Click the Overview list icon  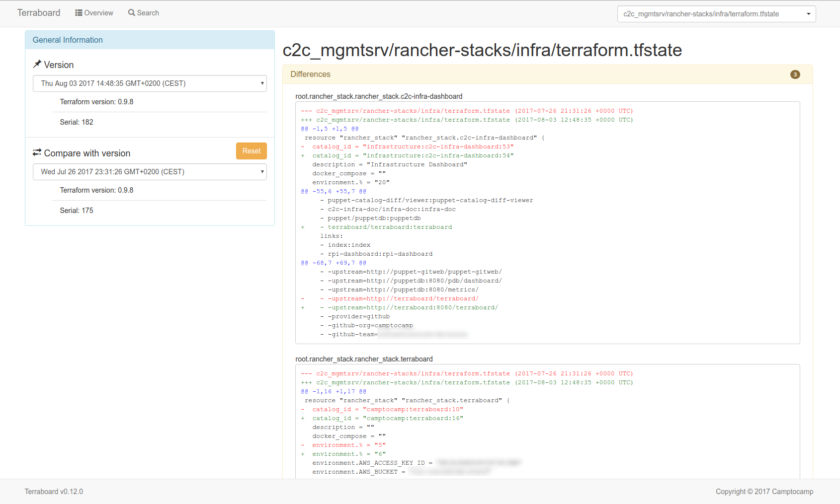(79, 13)
